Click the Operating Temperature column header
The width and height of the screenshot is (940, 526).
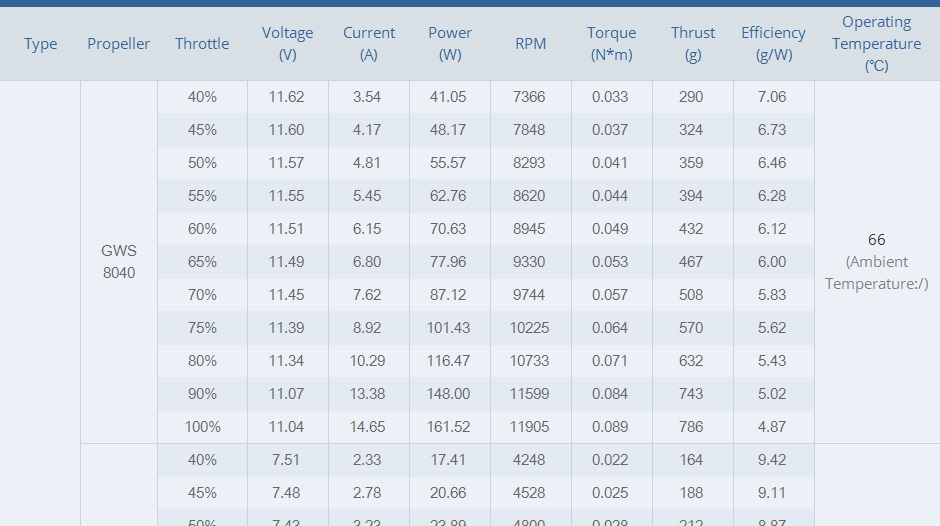pos(876,44)
